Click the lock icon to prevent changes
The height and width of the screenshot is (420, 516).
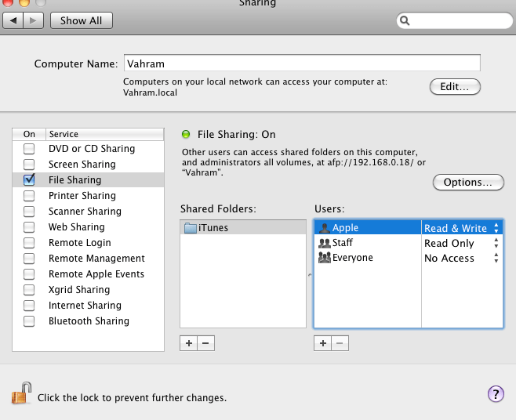pyautogui.click(x=21, y=393)
